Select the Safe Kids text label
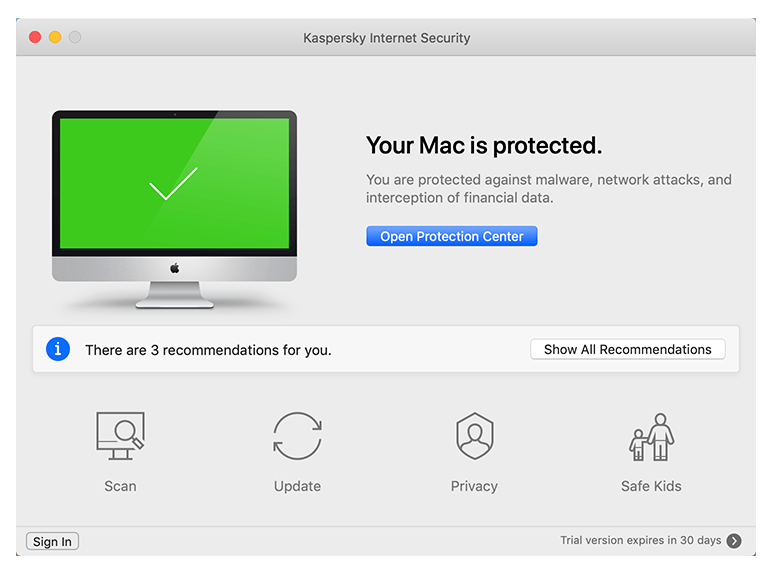Screen dimensions: 772x575 [651, 486]
